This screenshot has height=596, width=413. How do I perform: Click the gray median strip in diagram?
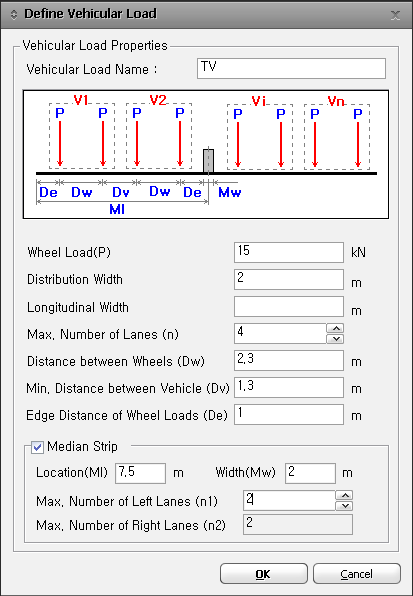click(208, 161)
